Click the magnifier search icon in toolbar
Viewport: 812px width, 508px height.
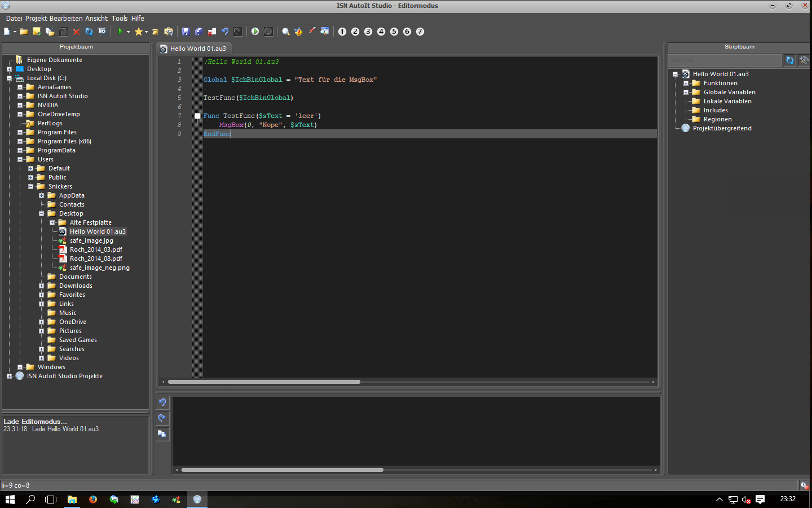[286, 32]
